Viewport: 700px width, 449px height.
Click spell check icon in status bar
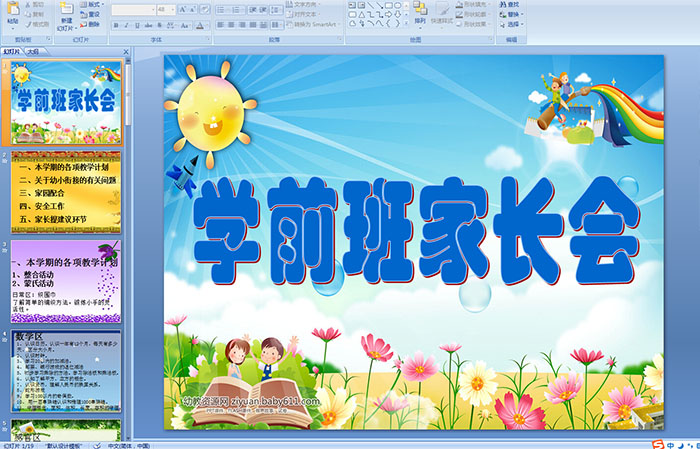pos(97,445)
